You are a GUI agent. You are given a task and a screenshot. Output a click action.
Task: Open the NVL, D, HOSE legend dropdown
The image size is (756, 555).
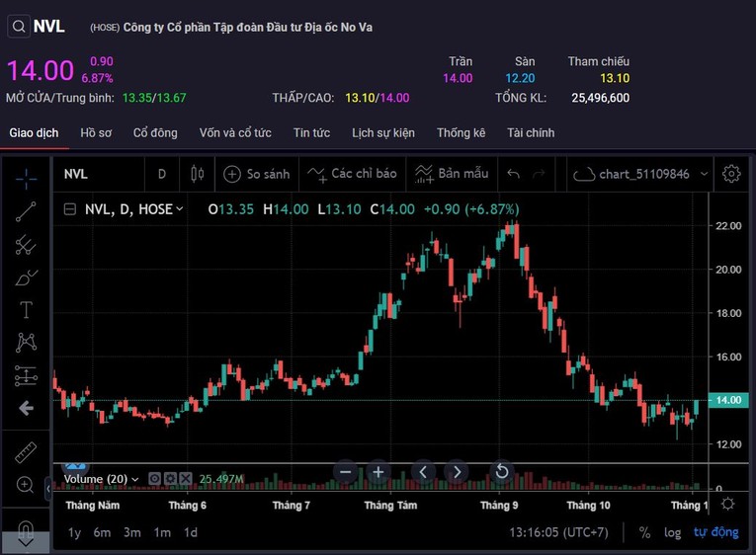pos(179,209)
